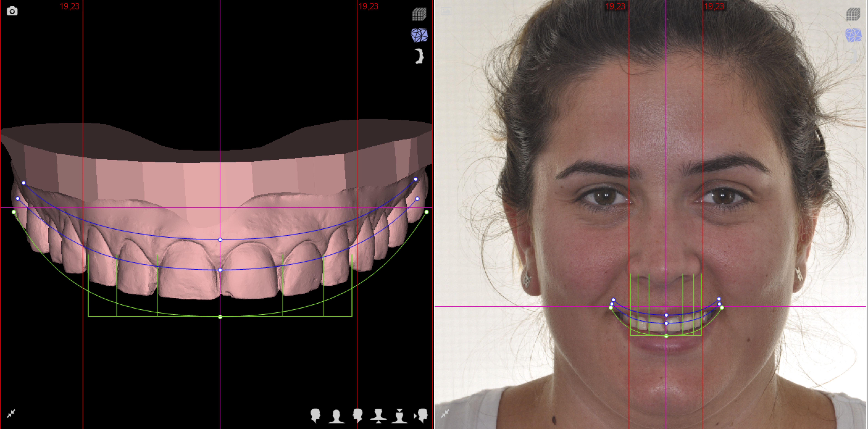This screenshot has height=429, width=868.
Task: Select lower blue curve right endpoint on model
Action: tap(417, 199)
